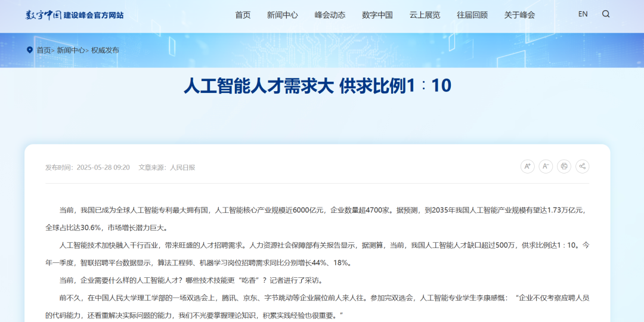The height and width of the screenshot is (322, 644).
Task: Click paragraph starting 前不久，在中国人民大学
Action: pyautogui.click(x=317, y=307)
